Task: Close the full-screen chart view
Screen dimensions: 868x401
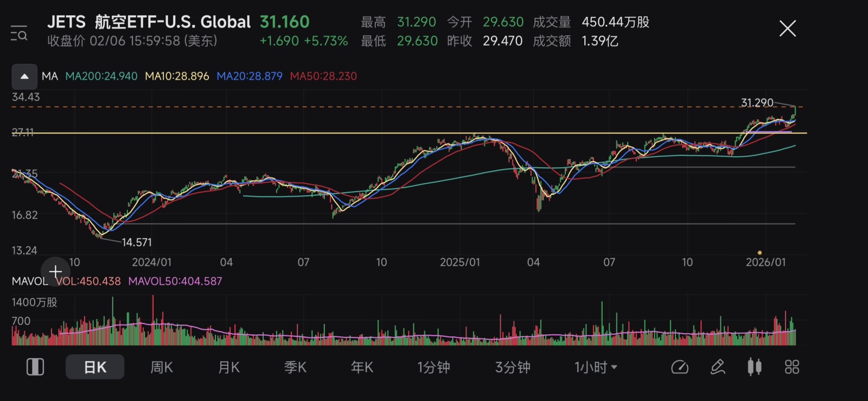Action: coord(787,28)
